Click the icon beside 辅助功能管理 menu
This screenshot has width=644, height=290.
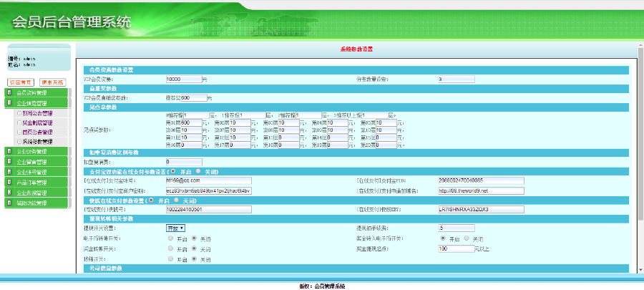click(9, 203)
